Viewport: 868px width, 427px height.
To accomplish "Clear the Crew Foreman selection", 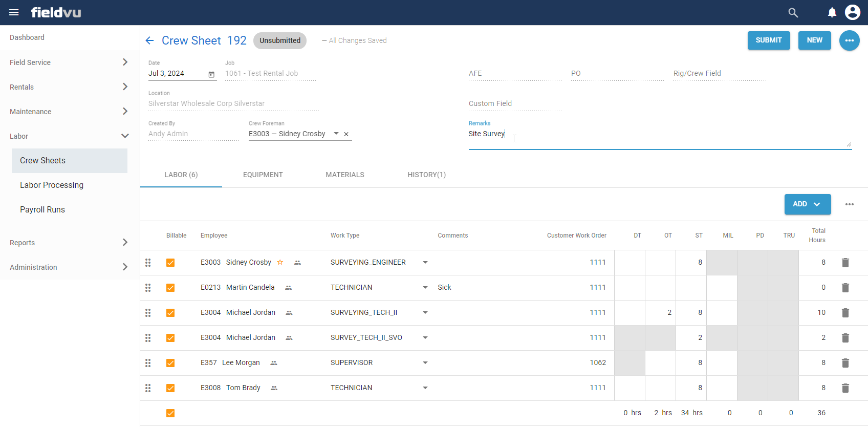I will (346, 134).
